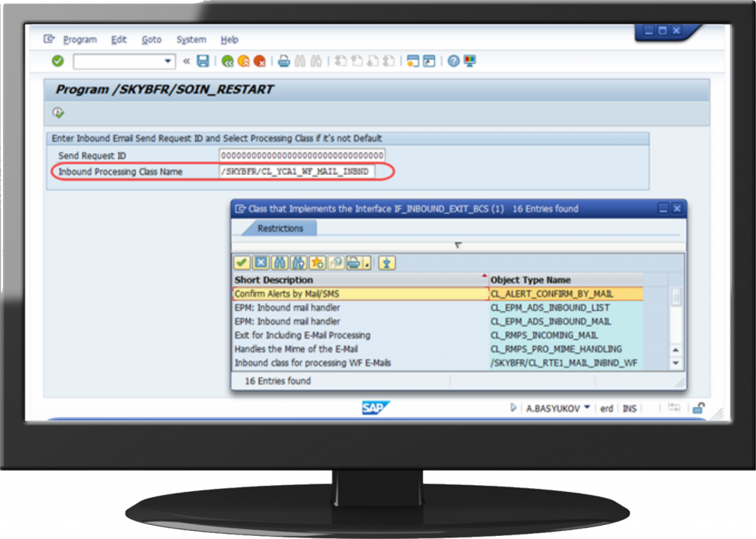Click the Previous Page icon
Viewport: 756px width, 539px height.
click(357, 61)
